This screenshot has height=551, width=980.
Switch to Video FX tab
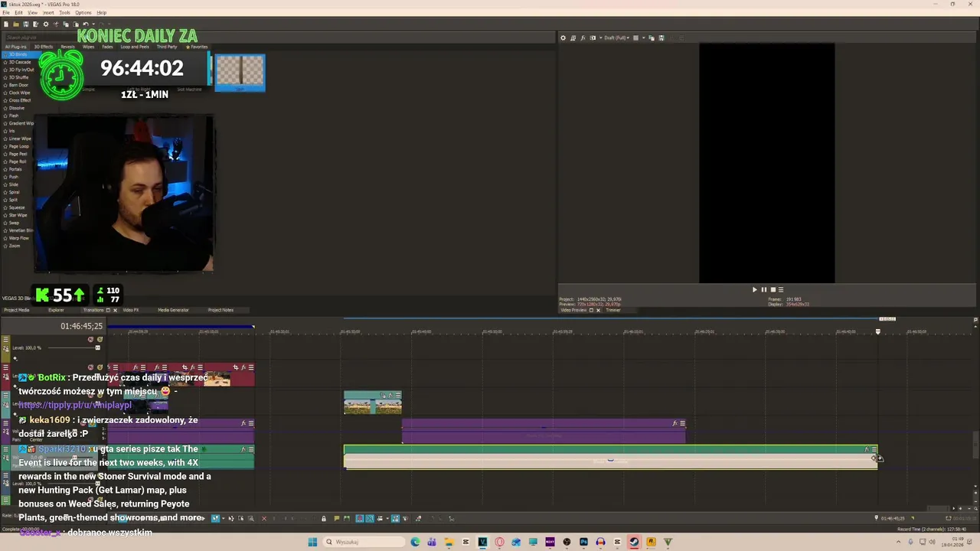131,310
